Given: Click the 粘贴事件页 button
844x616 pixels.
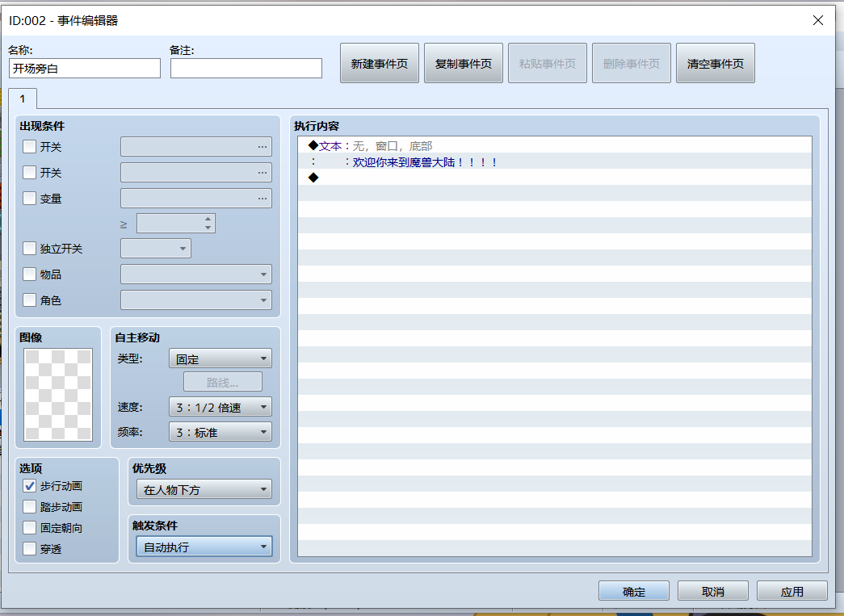Looking at the screenshot, I should coord(548,64).
